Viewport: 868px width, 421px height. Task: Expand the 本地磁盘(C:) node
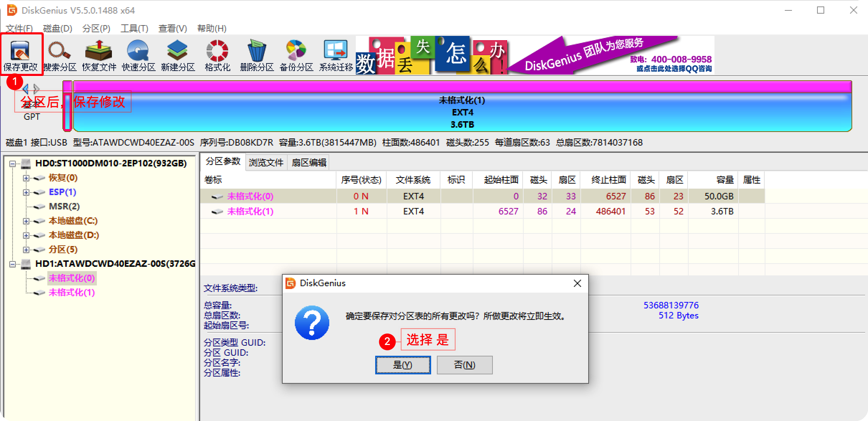point(26,221)
